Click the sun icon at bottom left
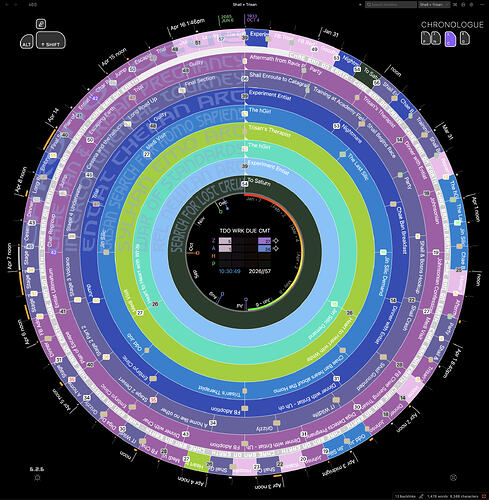Image resolution: width=489 pixels, height=500 pixels. [x=37, y=477]
